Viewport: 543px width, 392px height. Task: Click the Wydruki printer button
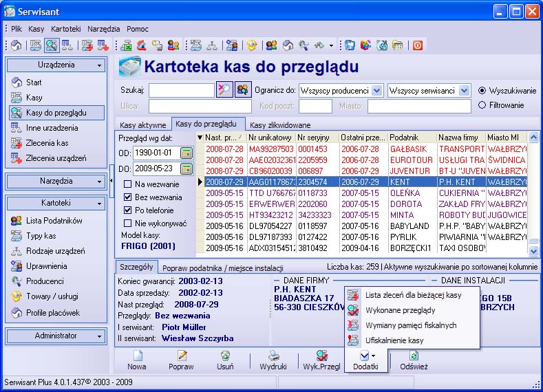274,360
